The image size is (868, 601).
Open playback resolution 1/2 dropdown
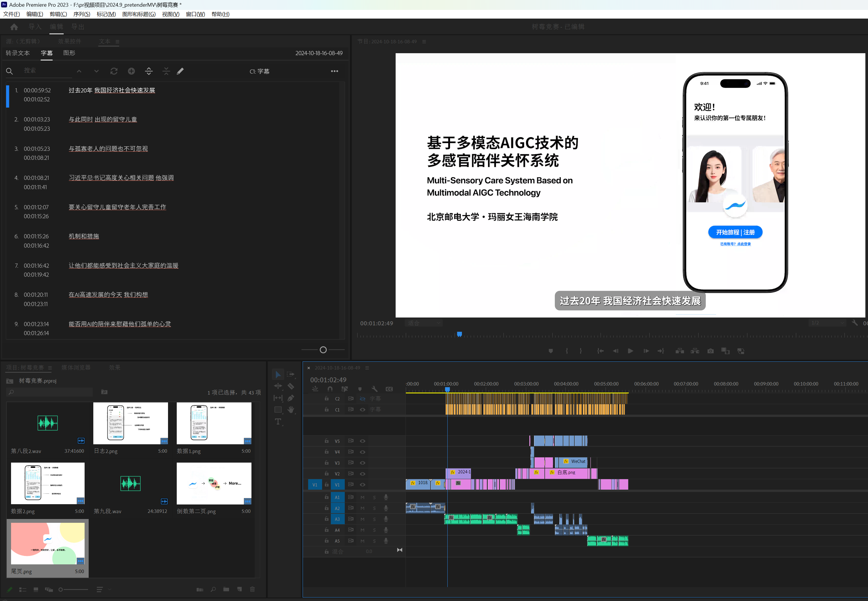(827, 323)
